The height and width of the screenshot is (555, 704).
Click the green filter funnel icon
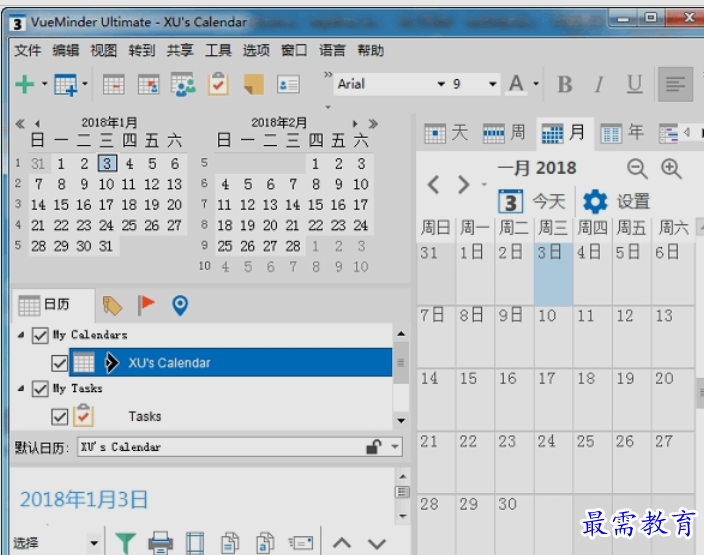tap(124, 543)
